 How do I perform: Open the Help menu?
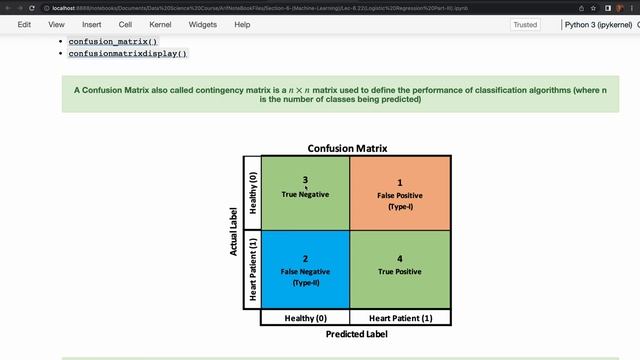(x=242, y=24)
